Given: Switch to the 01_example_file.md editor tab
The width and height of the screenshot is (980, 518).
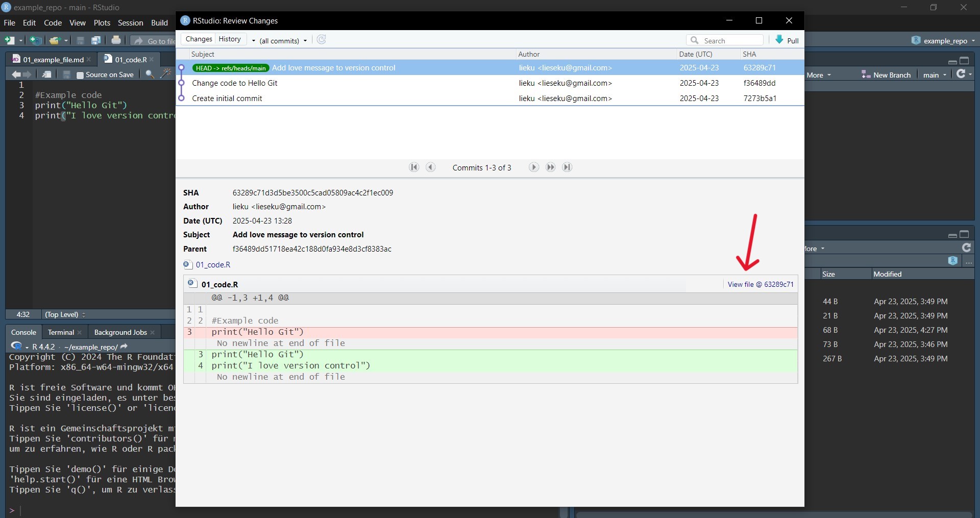Looking at the screenshot, I should point(53,60).
